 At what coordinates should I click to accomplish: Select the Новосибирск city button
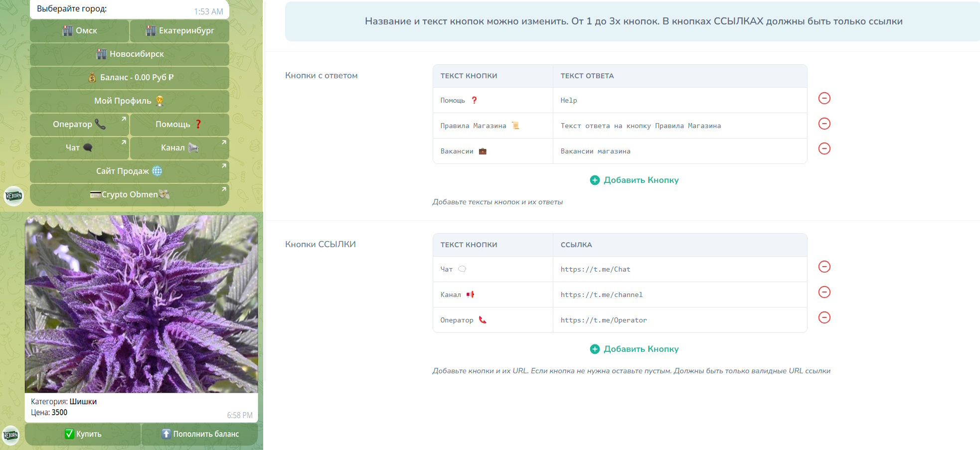(x=130, y=54)
